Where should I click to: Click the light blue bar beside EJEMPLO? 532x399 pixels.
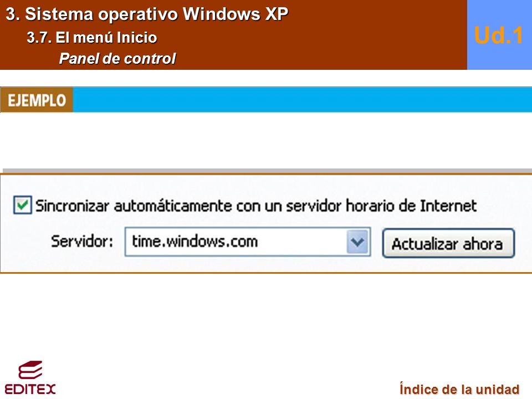tap(303, 100)
